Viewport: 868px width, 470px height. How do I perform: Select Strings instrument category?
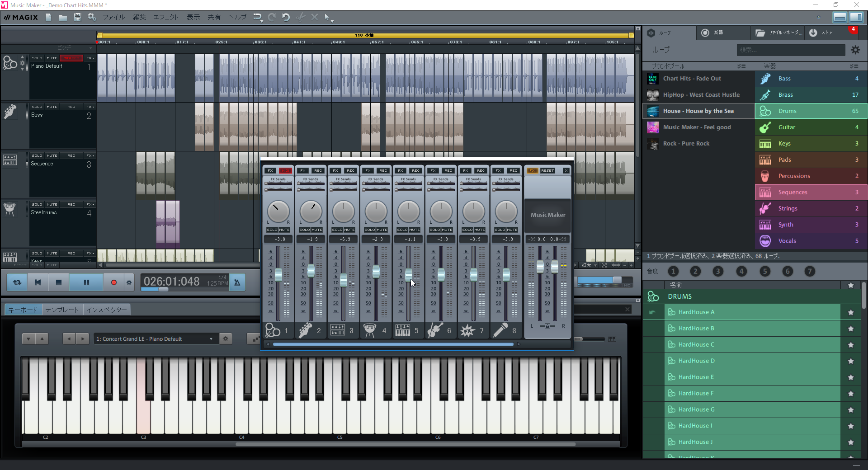(x=811, y=209)
